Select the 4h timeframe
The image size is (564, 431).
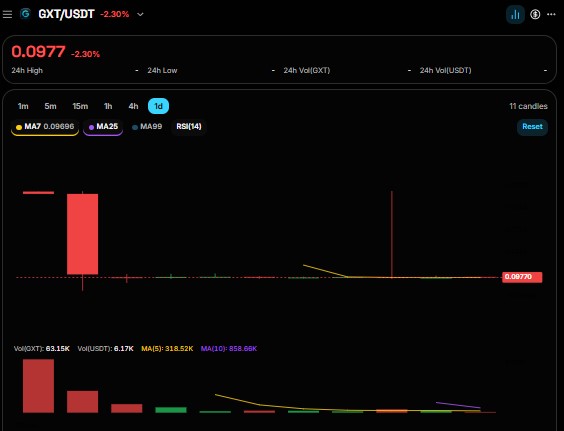133,106
